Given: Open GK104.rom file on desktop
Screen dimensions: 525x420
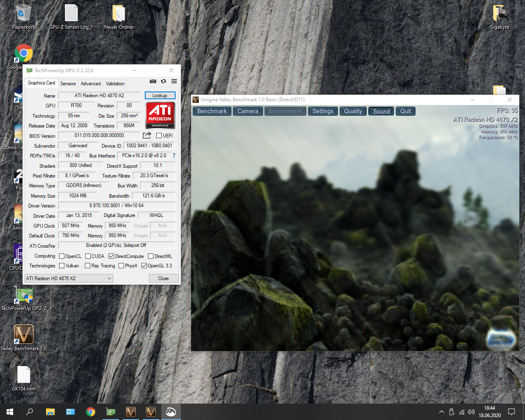Looking at the screenshot, I should [24, 378].
